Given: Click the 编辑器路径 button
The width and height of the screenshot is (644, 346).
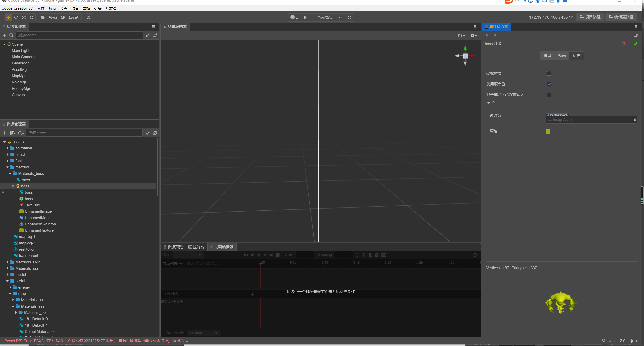Looking at the screenshot, I should [621, 17].
